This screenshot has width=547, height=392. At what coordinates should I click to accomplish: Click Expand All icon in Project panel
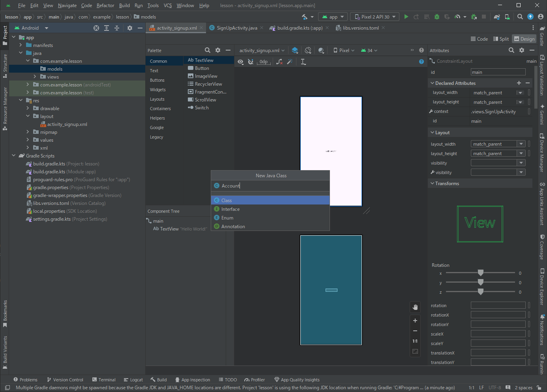click(107, 28)
